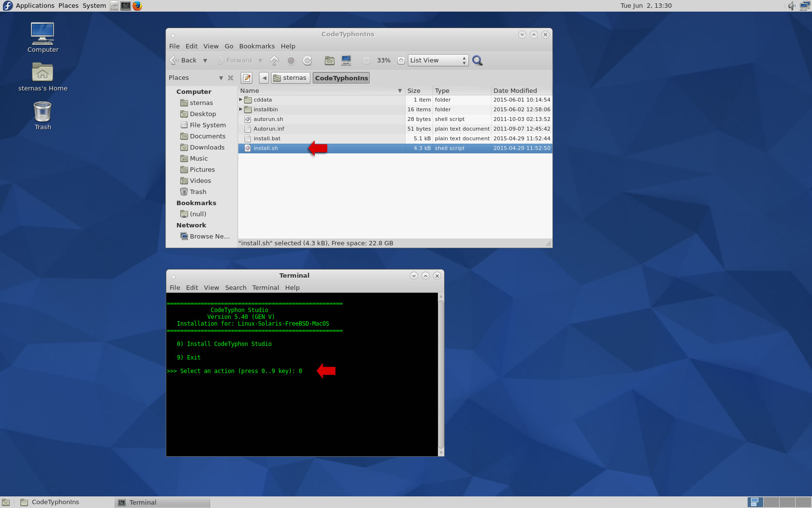Open the System menu in top panel
Viewport: 812px width, 508px height.
94,6
